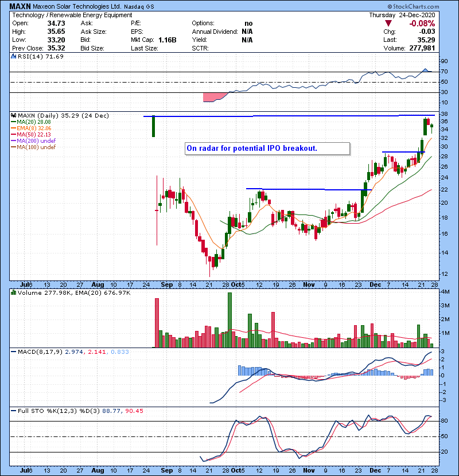Click the EMA(8) 32.06 legend entry
459x476 pixels.
click(34, 128)
